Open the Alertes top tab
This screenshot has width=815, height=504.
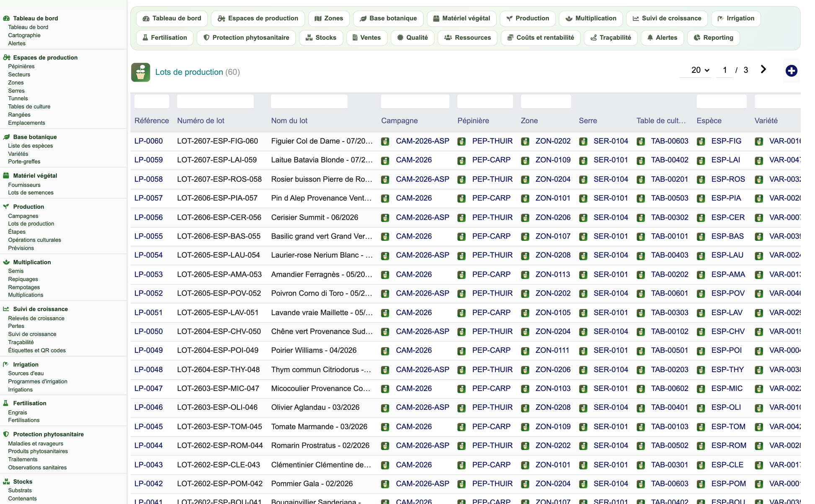pyautogui.click(x=662, y=38)
